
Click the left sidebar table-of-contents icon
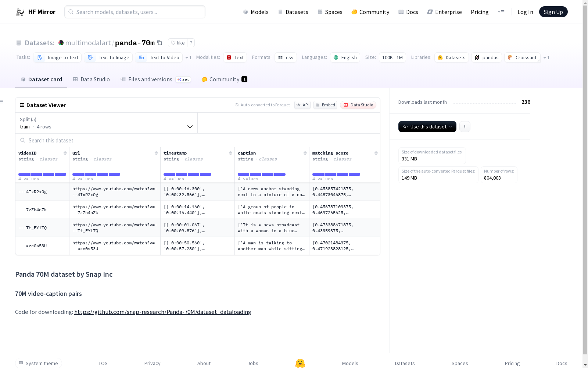click(2, 102)
